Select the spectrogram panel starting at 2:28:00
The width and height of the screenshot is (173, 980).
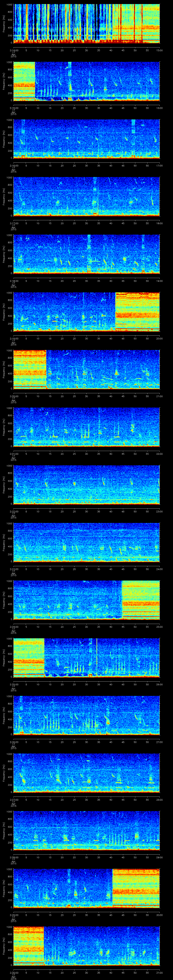[87, 831]
